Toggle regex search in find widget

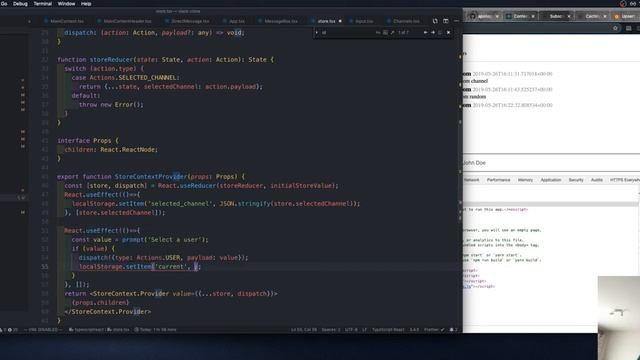pos(392,32)
